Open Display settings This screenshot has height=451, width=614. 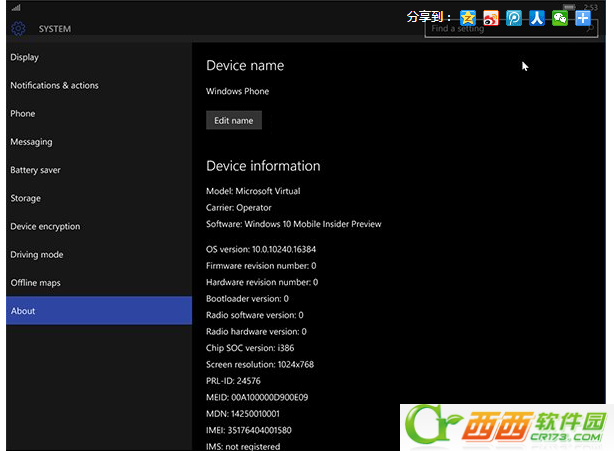[x=99, y=57]
